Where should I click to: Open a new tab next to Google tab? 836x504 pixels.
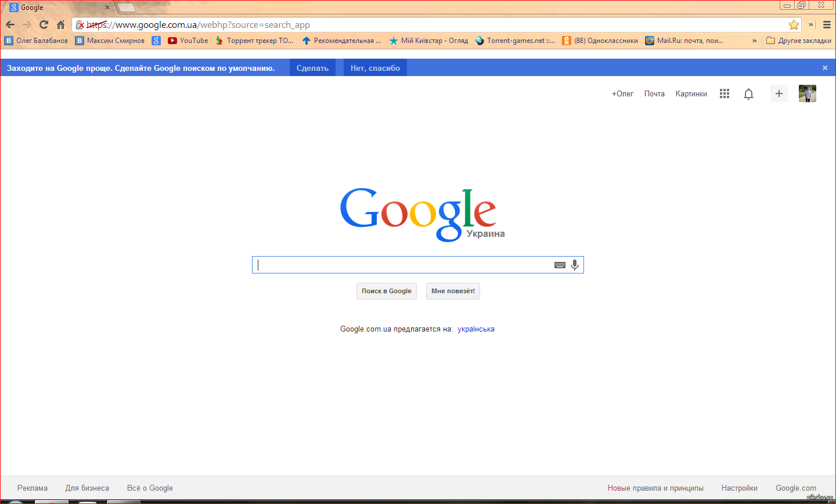point(126,8)
